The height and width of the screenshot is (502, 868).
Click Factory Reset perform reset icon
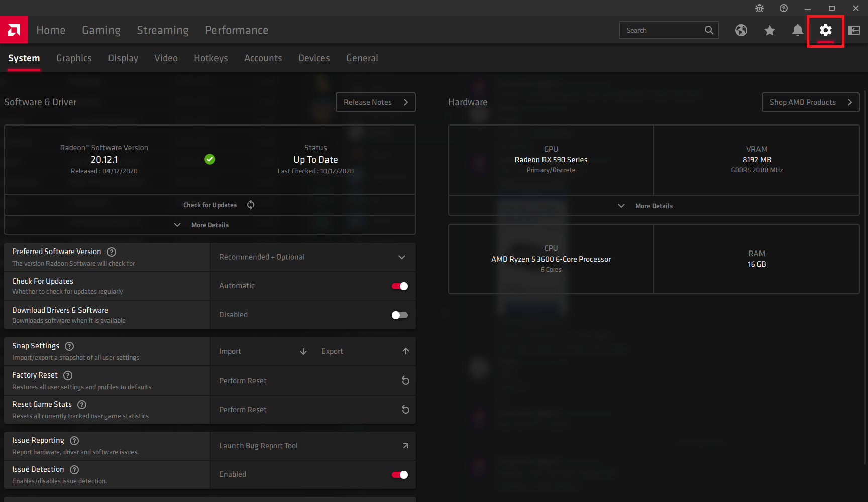pyautogui.click(x=406, y=381)
